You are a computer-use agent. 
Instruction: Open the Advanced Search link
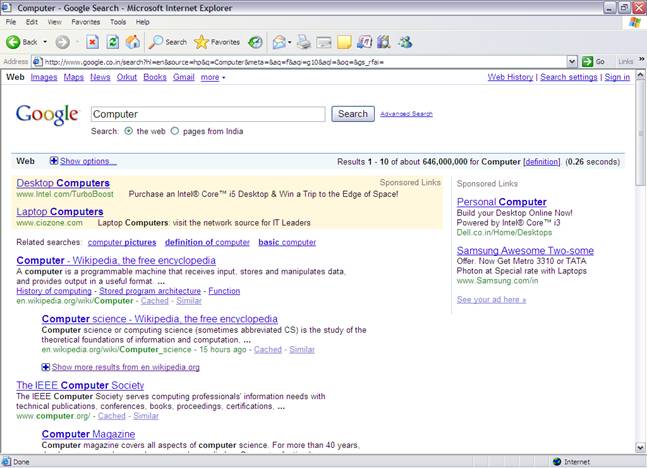point(406,114)
